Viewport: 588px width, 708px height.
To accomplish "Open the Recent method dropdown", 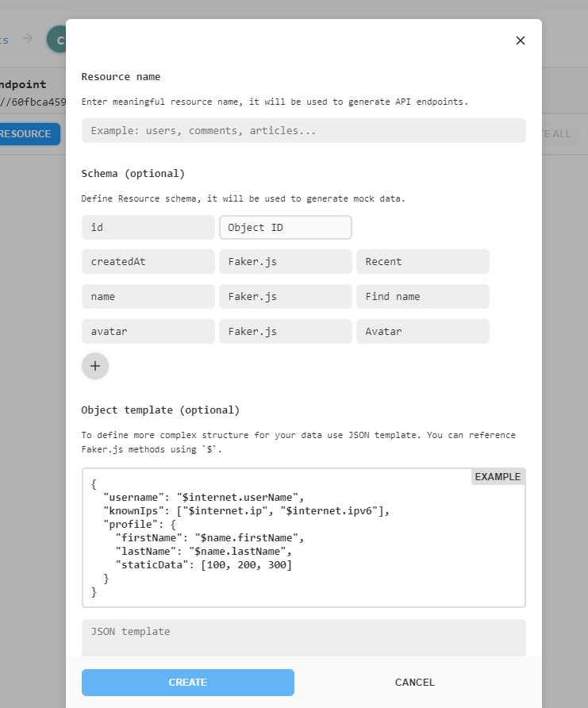I will [422, 262].
